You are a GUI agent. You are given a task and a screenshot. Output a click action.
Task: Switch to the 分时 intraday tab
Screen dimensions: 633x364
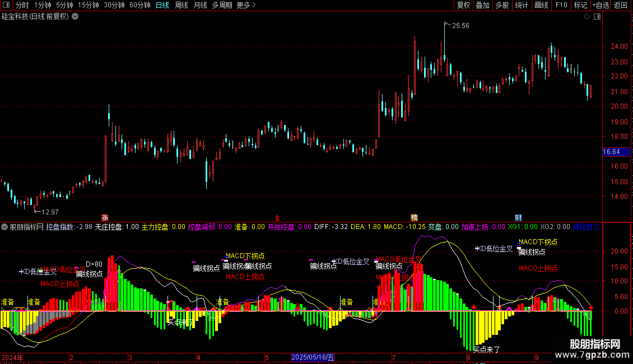(x=22, y=5)
